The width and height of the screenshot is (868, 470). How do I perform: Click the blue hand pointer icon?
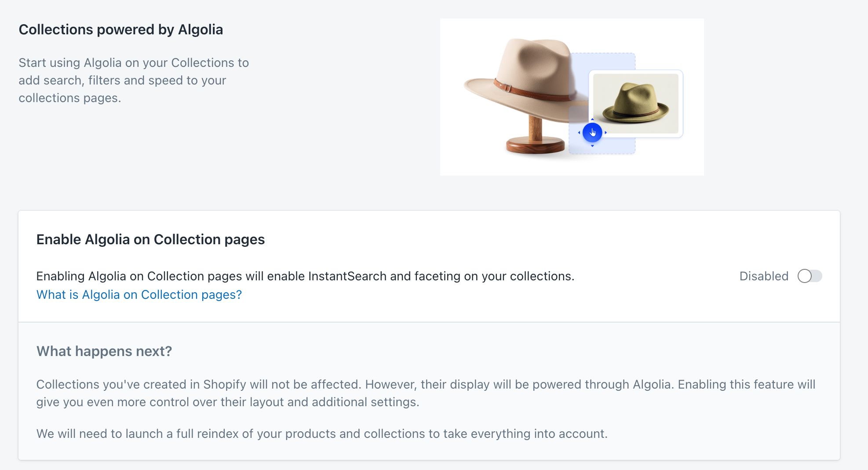592,132
